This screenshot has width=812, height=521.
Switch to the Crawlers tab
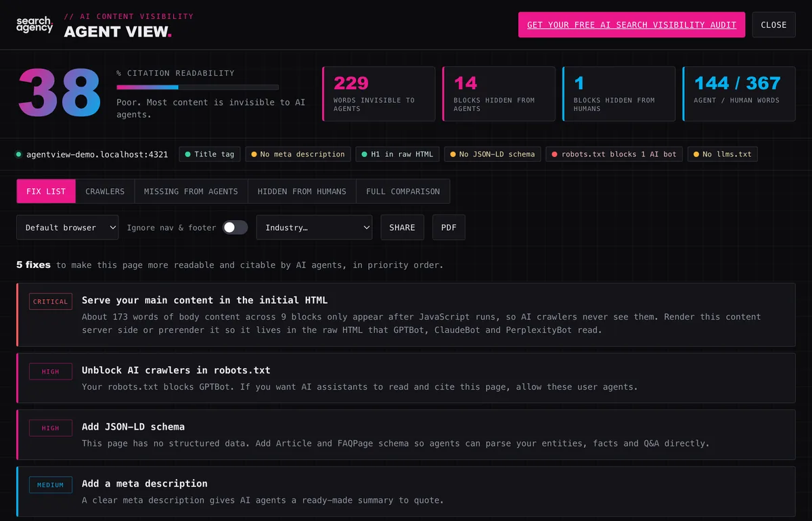coord(105,191)
